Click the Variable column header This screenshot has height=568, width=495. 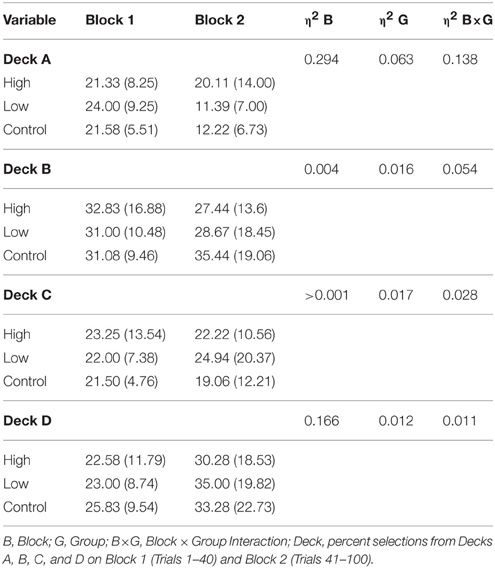(29, 20)
